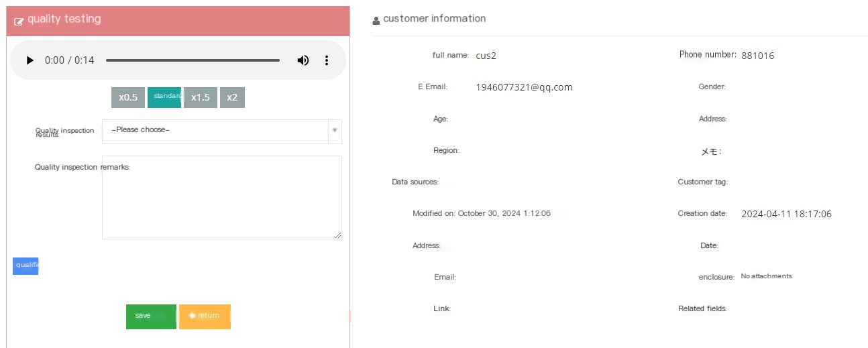Set playback speed to standard
868x348 pixels.
[164, 97]
